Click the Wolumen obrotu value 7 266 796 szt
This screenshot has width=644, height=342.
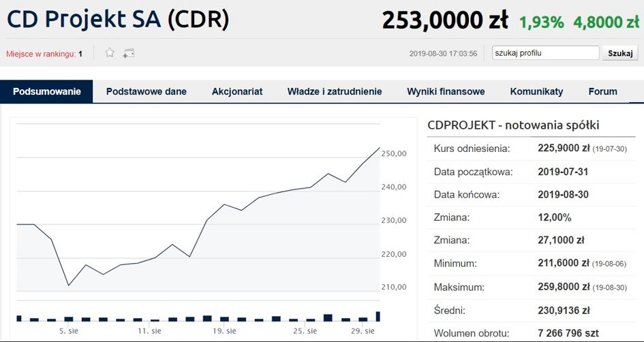[x=568, y=333]
